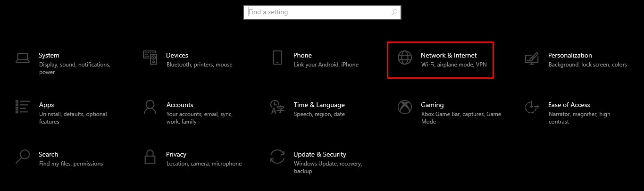Select the Network & Internet globe icon
The image size is (644, 191).
(x=405, y=58)
